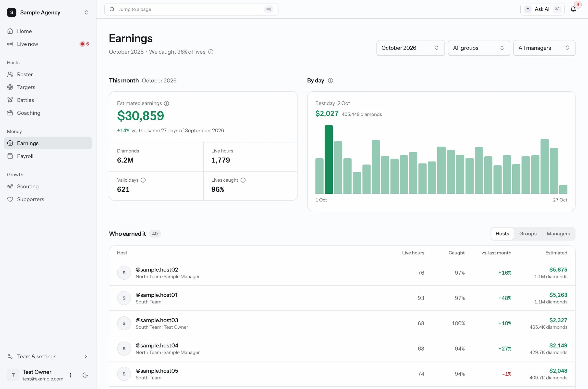Select the first 1 Oct chart bar
The width and height of the screenshot is (588, 389).
319,176
